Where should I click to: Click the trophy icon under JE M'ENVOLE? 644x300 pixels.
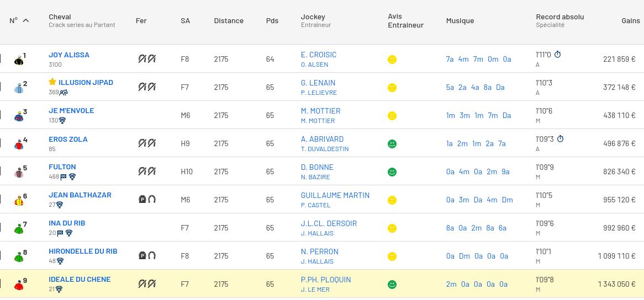point(62,121)
